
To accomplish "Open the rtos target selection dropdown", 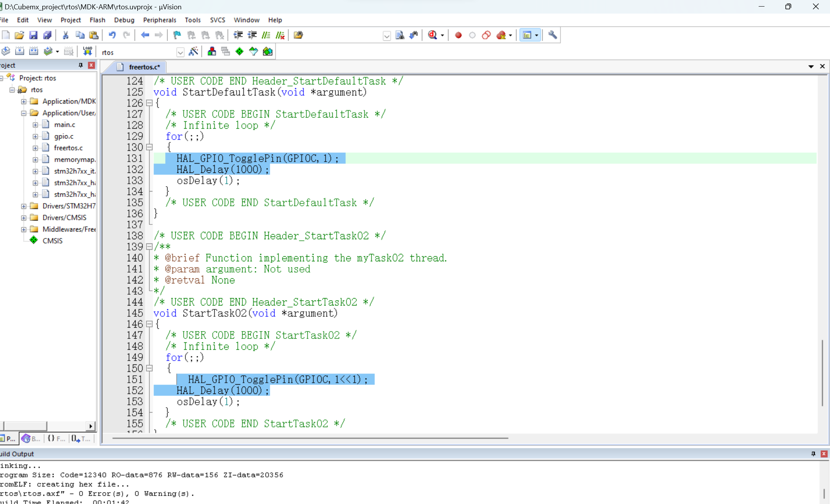I will [x=180, y=52].
